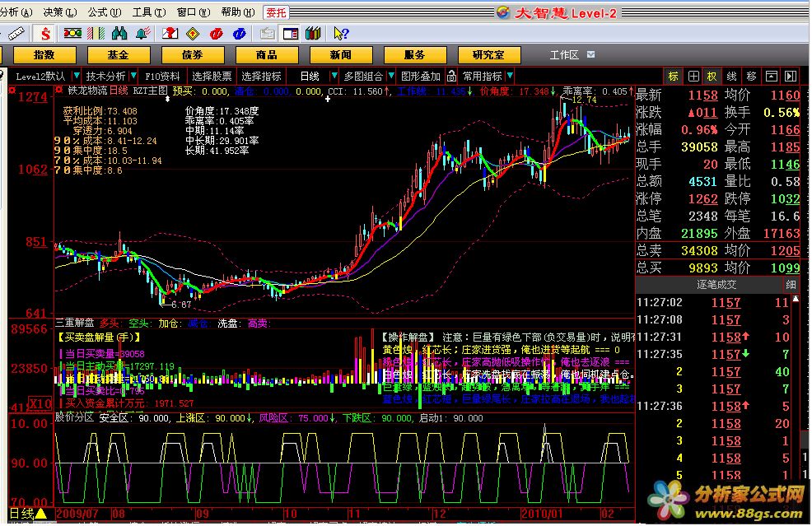Click the 委托 order button
The width and height of the screenshot is (812, 526).
(276, 12)
